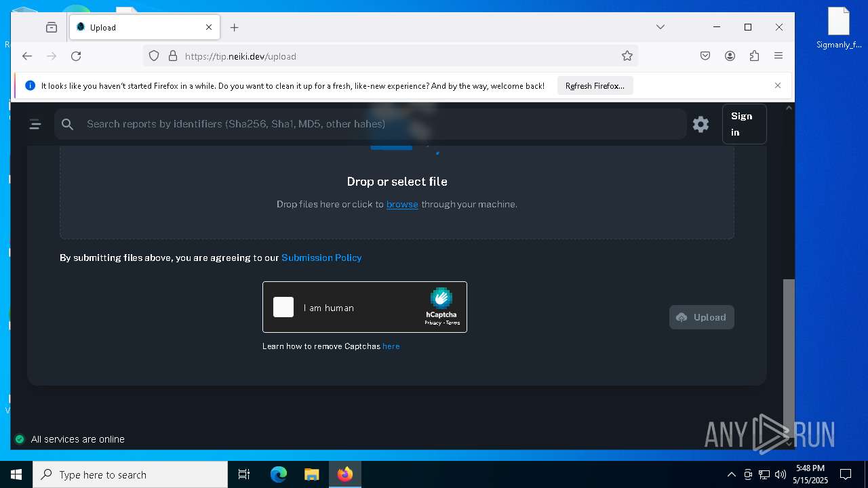
Task: Click the green services online status icon
Action: click(x=20, y=439)
